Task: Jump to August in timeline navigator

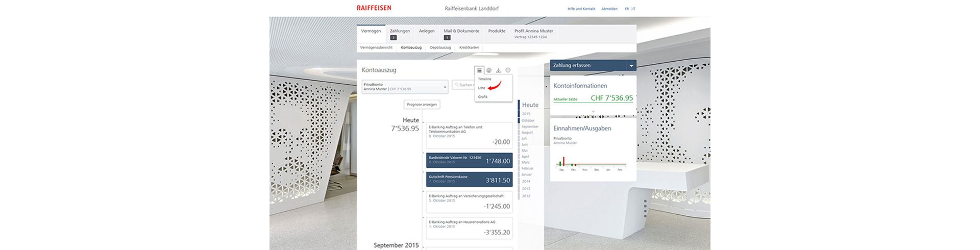Action: click(x=527, y=133)
